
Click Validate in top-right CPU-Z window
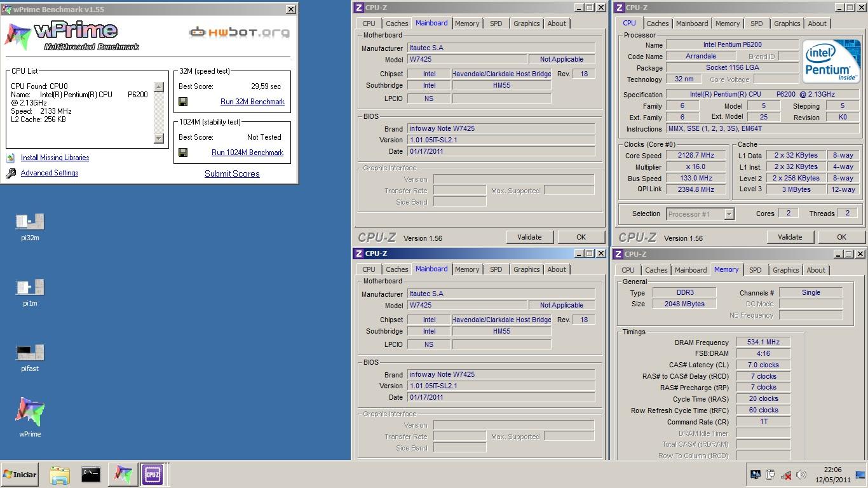tap(790, 237)
